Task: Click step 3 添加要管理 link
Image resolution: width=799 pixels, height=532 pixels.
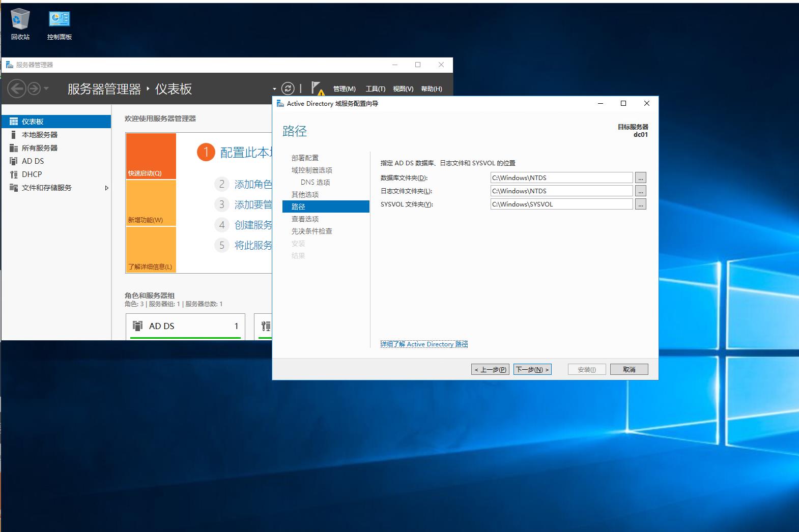Action: pyautogui.click(x=253, y=204)
